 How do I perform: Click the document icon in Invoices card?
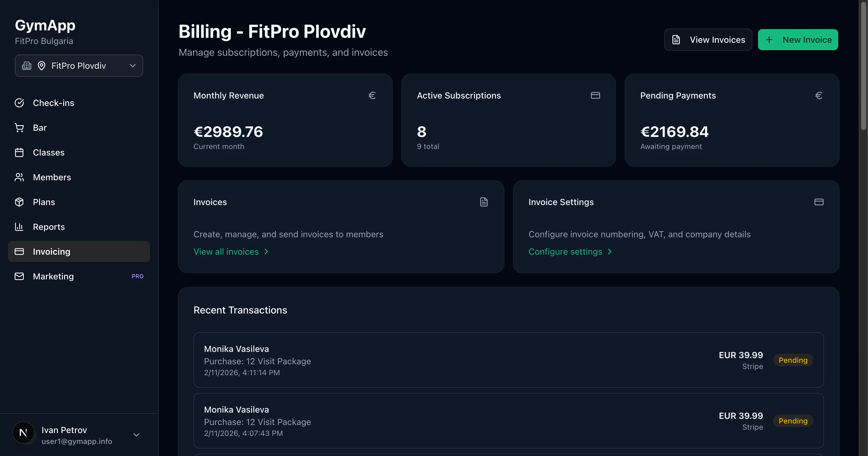tap(484, 202)
